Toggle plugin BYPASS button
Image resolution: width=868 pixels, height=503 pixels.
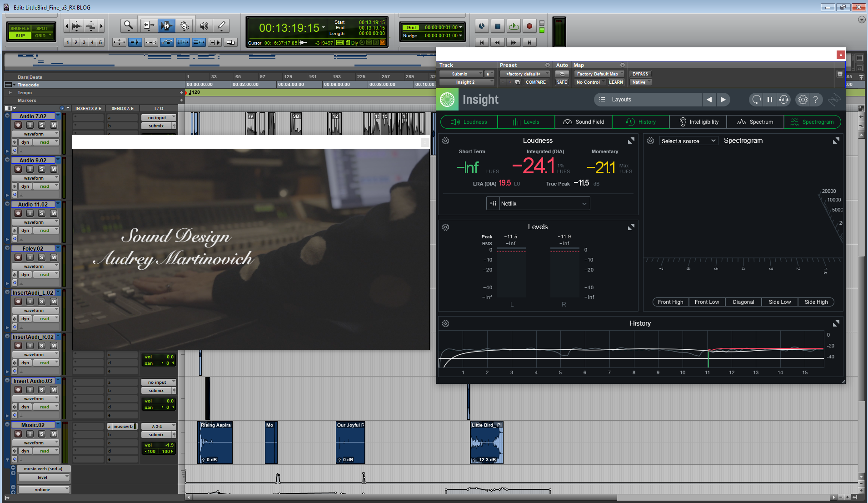coord(640,74)
